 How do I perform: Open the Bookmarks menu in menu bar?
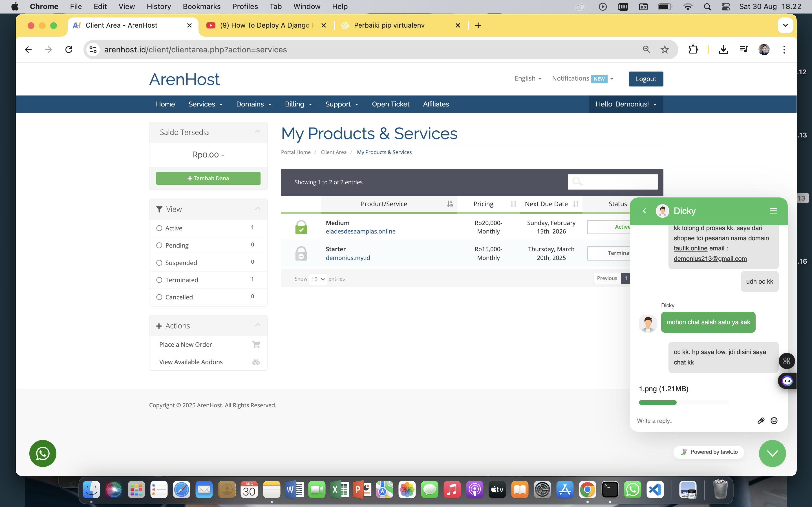coord(201,6)
